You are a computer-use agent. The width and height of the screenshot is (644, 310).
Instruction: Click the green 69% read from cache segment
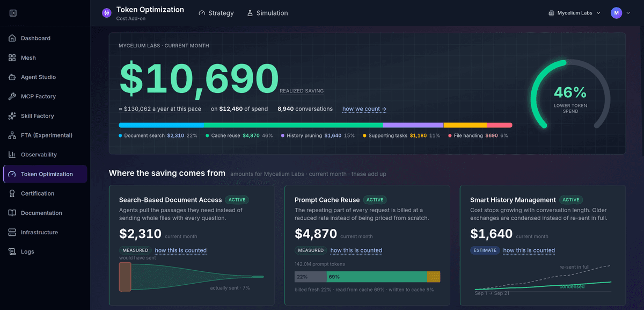377,277
